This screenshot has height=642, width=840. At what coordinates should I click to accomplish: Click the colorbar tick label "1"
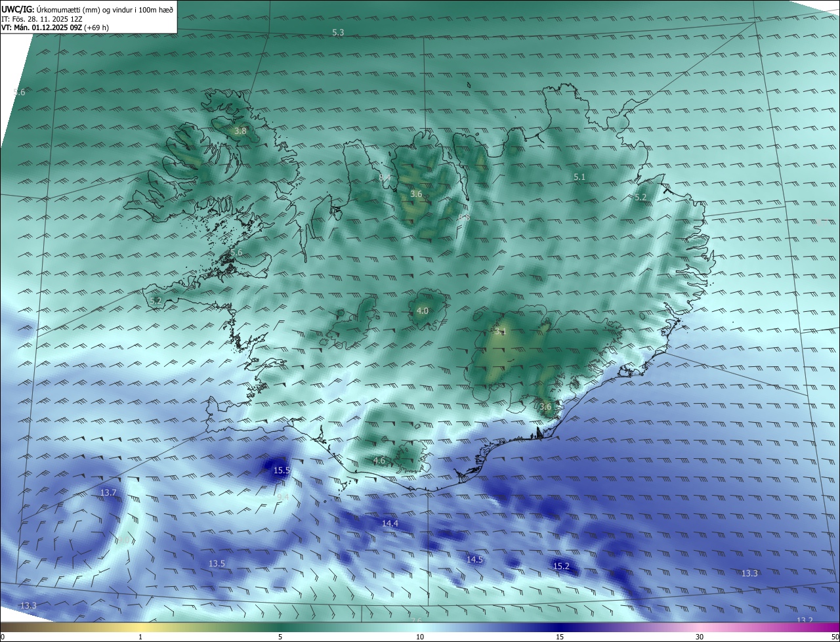point(140,637)
